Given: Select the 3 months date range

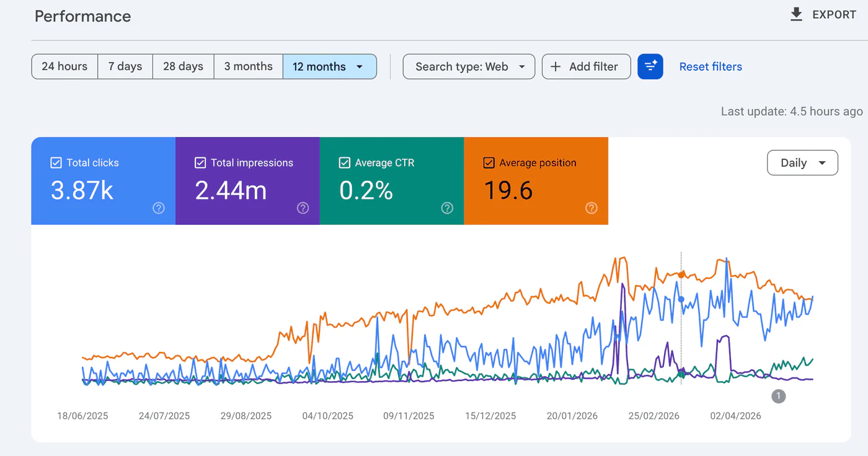Looking at the screenshot, I should pyautogui.click(x=248, y=66).
